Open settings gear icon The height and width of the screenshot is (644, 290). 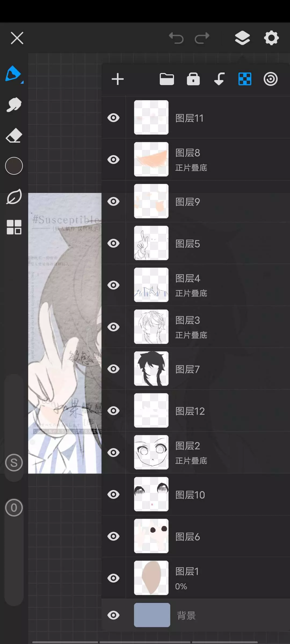tap(271, 38)
